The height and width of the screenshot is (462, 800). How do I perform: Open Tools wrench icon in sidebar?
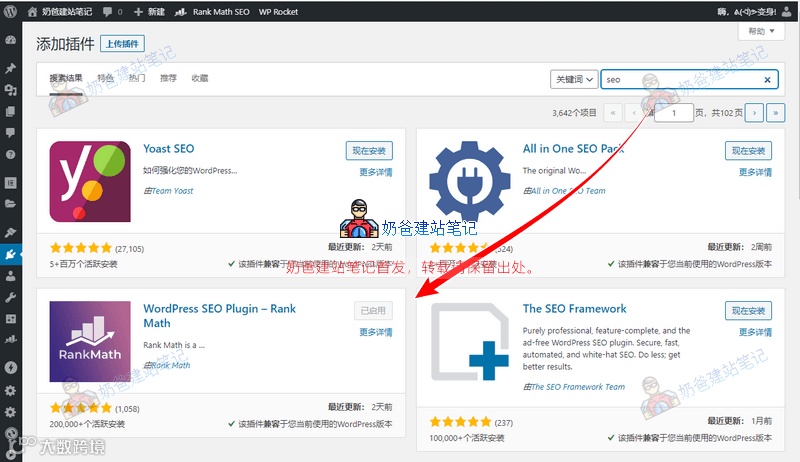[10, 297]
